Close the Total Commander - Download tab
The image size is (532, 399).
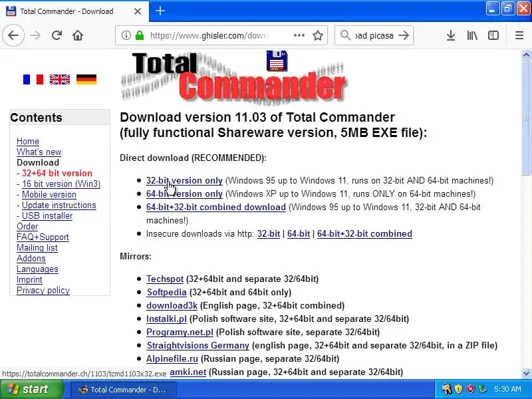click(x=138, y=11)
